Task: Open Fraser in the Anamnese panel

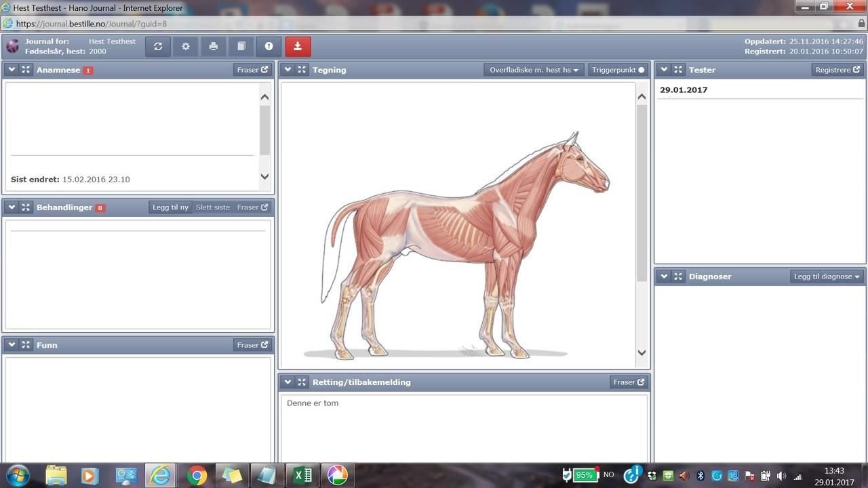Action: 252,70
